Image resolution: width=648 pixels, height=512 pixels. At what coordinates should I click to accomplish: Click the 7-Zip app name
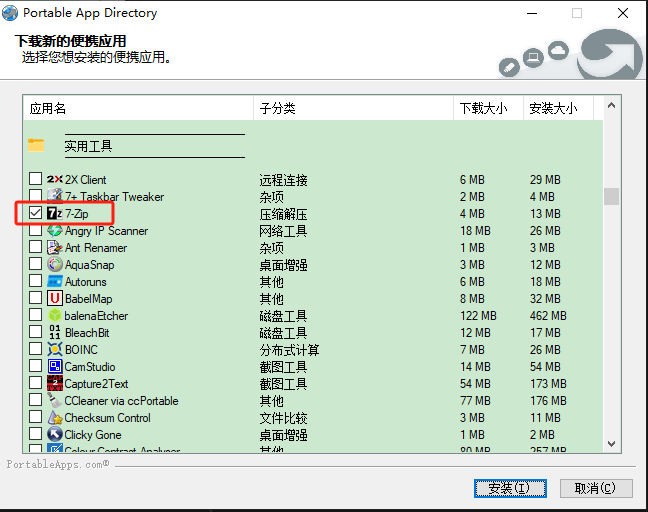[x=76, y=214]
